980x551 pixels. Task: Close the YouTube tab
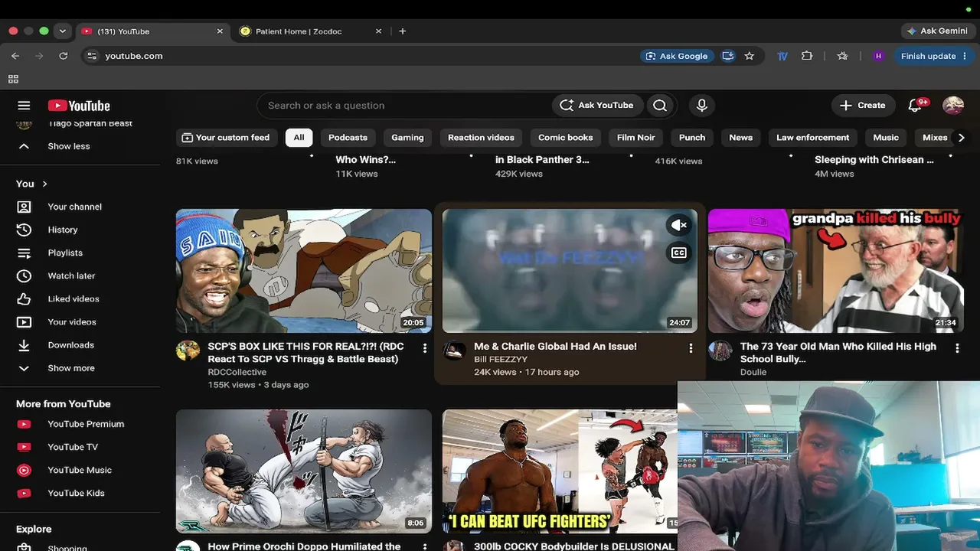click(220, 31)
